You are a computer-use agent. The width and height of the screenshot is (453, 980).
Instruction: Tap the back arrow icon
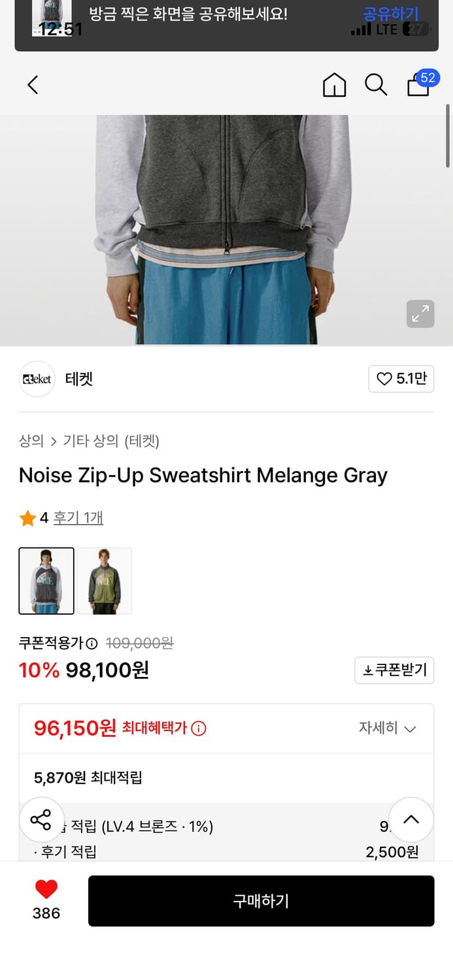(33, 85)
